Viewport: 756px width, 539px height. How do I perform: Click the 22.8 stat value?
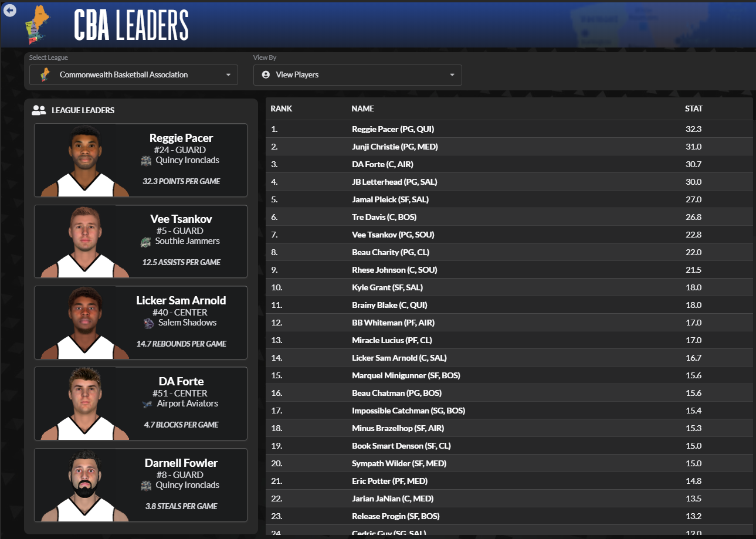click(x=693, y=235)
